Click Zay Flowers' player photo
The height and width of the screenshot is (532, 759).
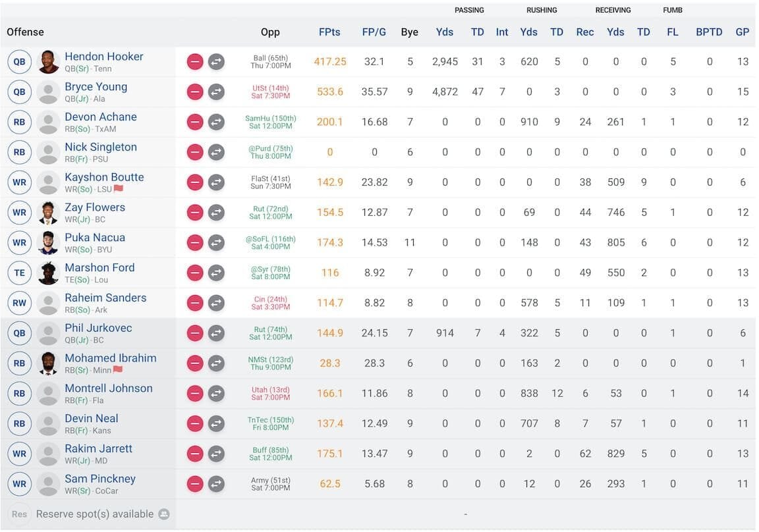pos(48,212)
